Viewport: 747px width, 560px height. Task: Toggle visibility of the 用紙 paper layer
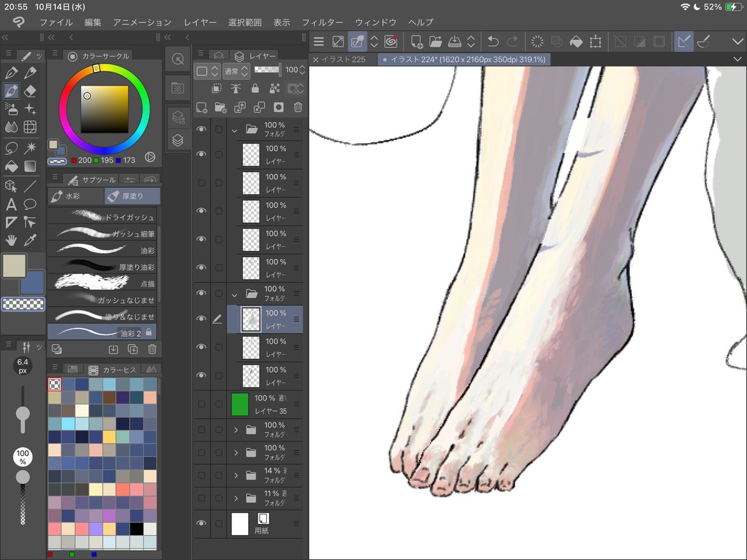(x=201, y=524)
